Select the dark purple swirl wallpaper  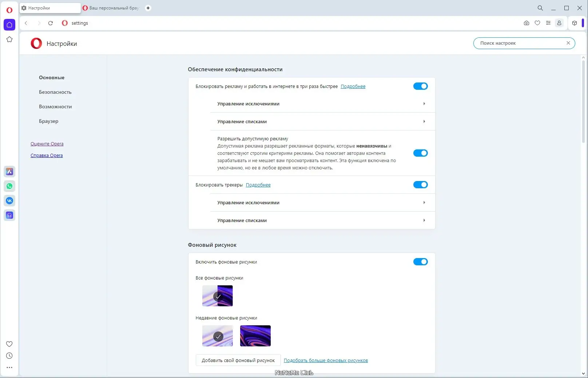[255, 336]
